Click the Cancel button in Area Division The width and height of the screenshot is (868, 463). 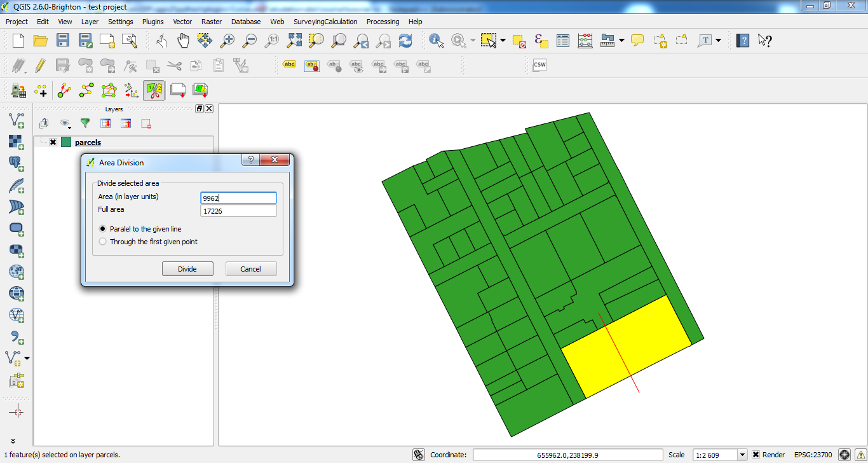[251, 269]
